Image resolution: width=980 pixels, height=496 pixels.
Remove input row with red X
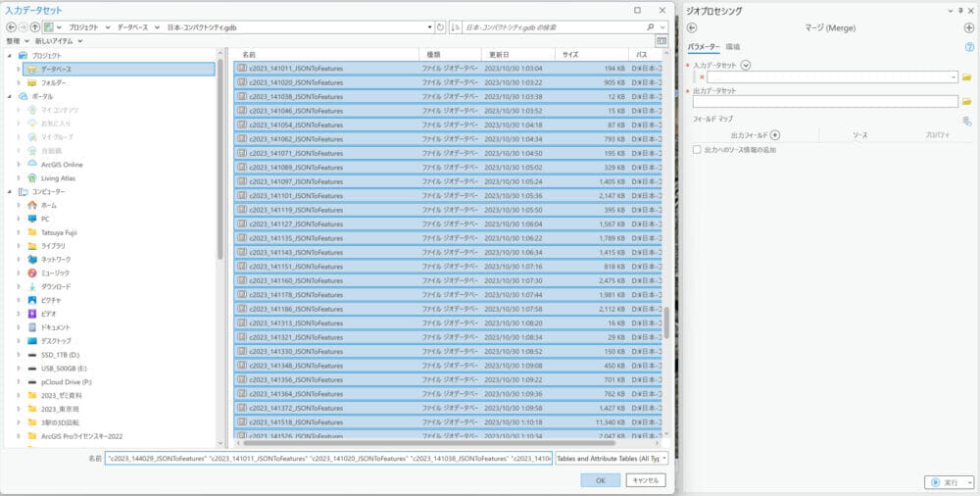(702, 76)
